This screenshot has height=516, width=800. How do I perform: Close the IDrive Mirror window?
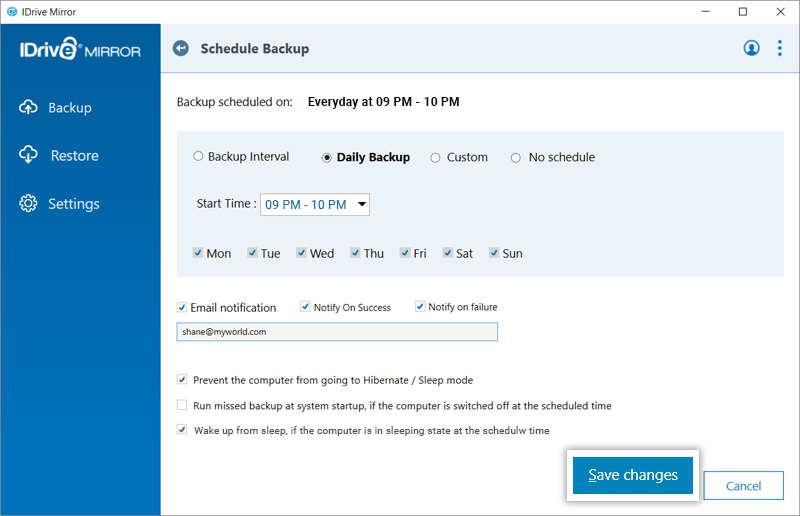pyautogui.click(x=781, y=12)
